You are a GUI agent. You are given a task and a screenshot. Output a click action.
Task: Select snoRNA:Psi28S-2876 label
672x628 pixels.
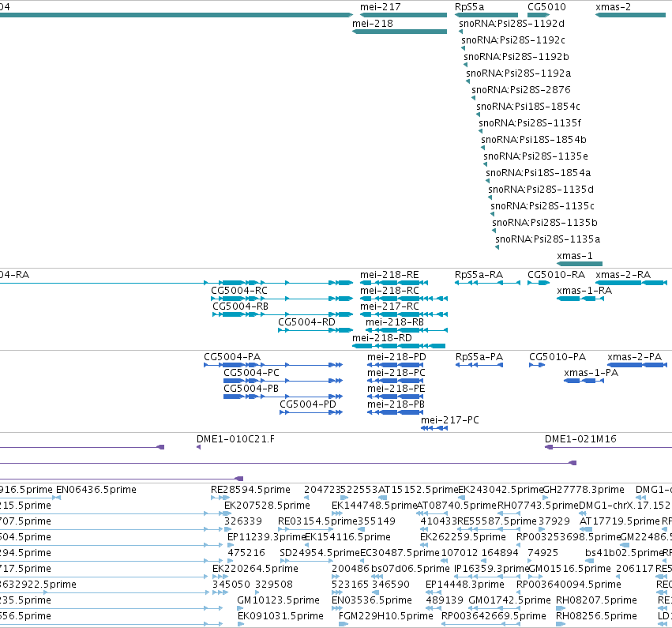pos(521,90)
